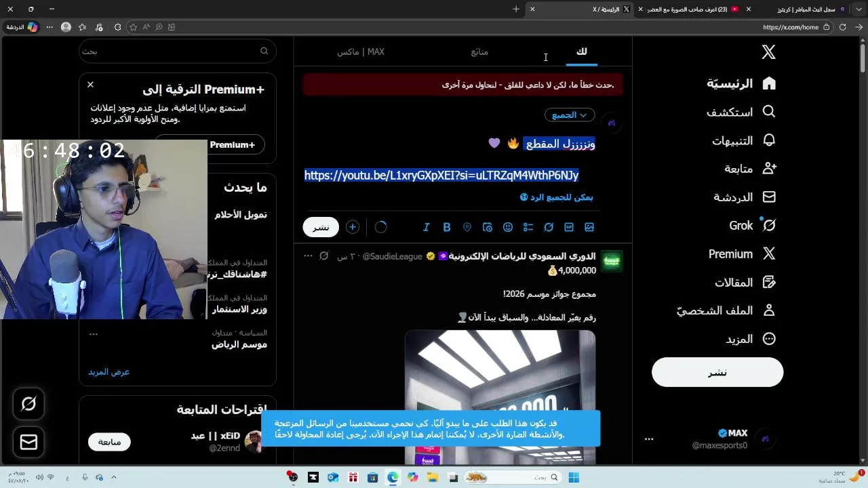Open Explore (استكشف) search icon in sidebar

point(768,112)
